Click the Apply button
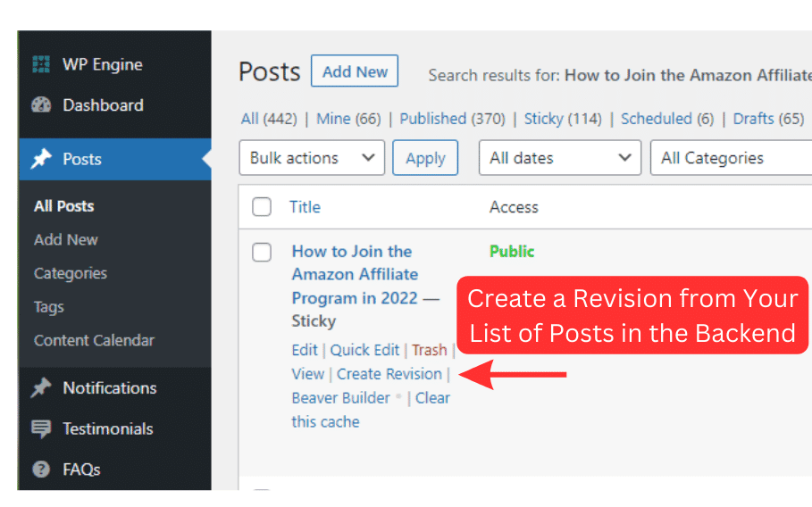This screenshot has width=812, height=507. pyautogui.click(x=425, y=158)
